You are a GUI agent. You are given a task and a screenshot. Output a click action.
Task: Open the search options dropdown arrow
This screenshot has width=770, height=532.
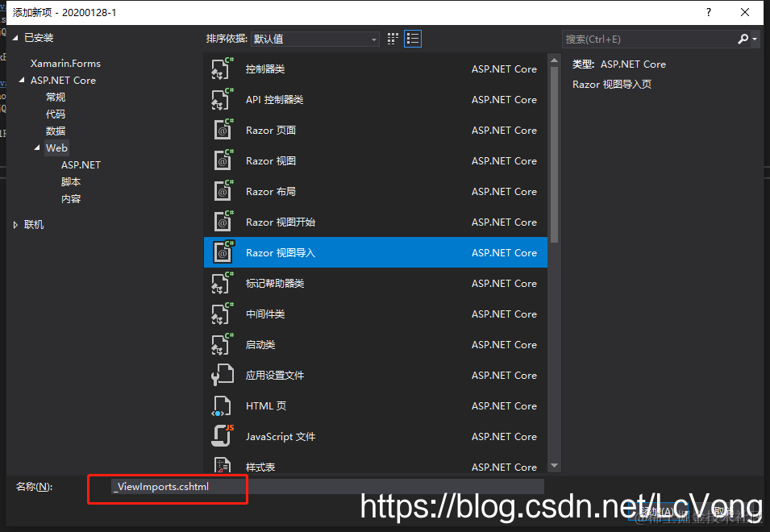click(755, 39)
